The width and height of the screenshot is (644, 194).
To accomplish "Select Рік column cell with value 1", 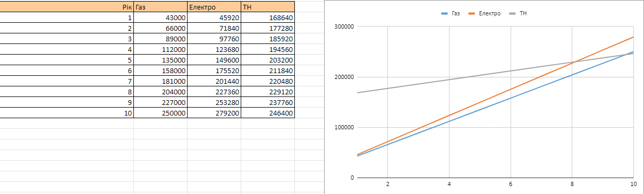I will 66,17.
